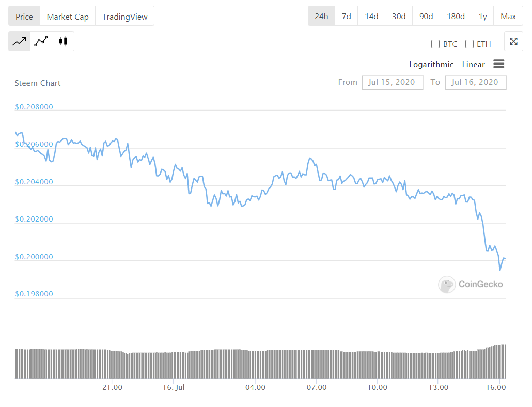Enable the BTC comparison checkbox
This screenshot has width=532, height=407.
pyautogui.click(x=435, y=44)
